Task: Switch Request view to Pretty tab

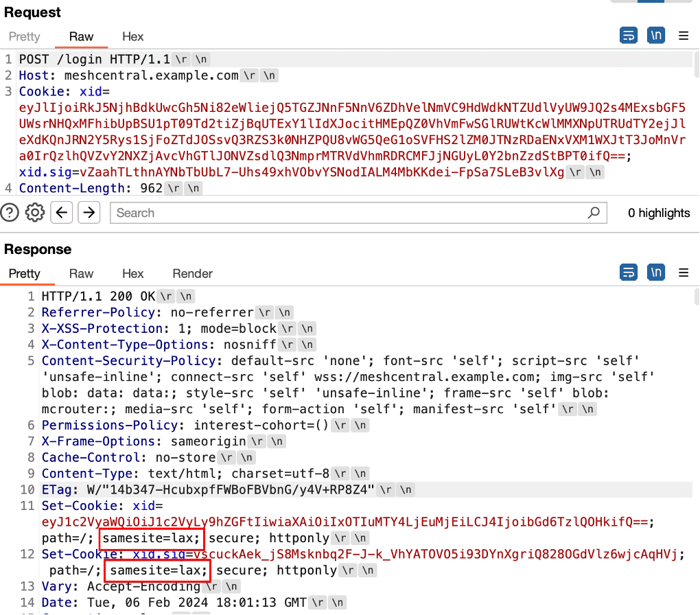Action: (25, 36)
